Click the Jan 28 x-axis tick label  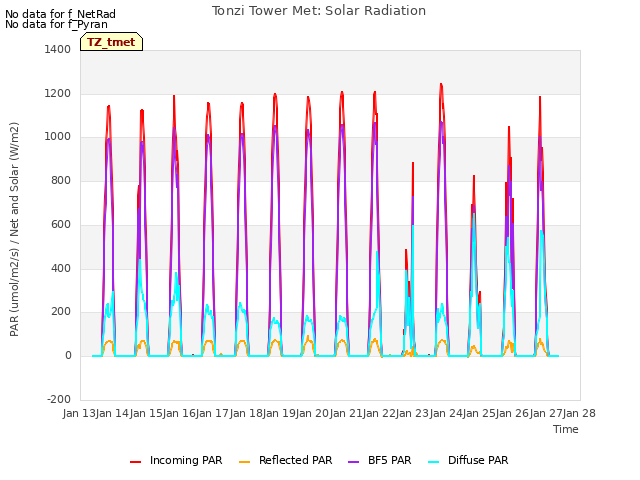[579, 413]
